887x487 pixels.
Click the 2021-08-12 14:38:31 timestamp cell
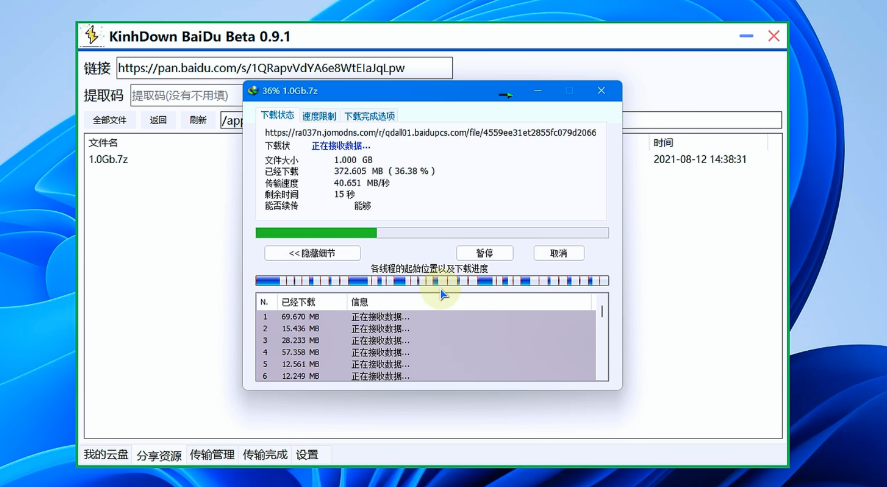coord(700,160)
